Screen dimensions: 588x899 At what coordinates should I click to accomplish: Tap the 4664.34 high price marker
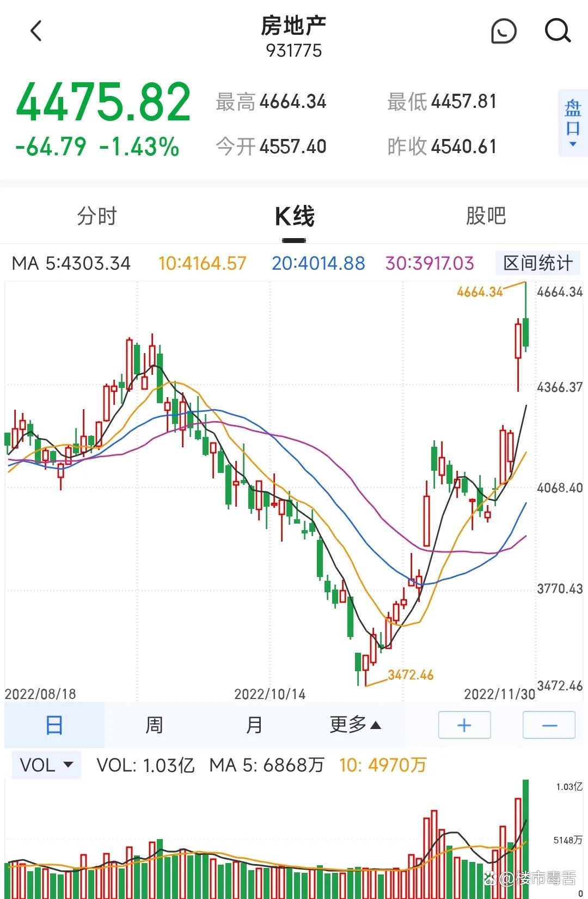[x=480, y=292]
